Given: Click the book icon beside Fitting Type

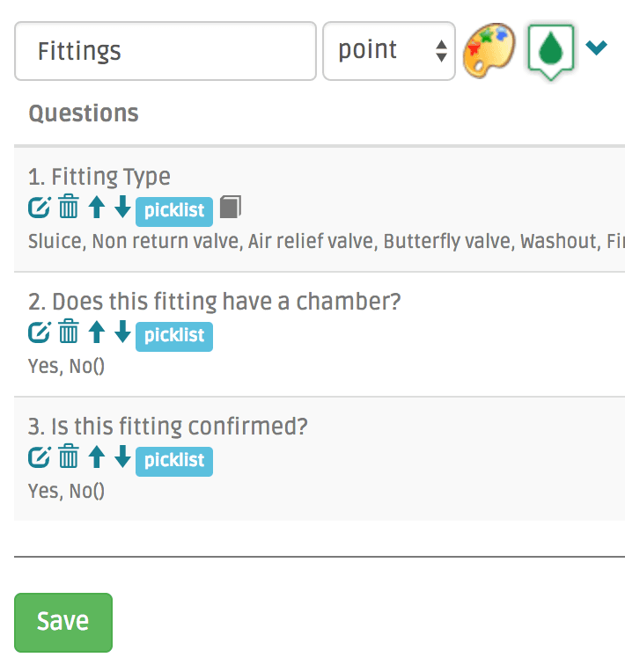Looking at the screenshot, I should (230, 208).
